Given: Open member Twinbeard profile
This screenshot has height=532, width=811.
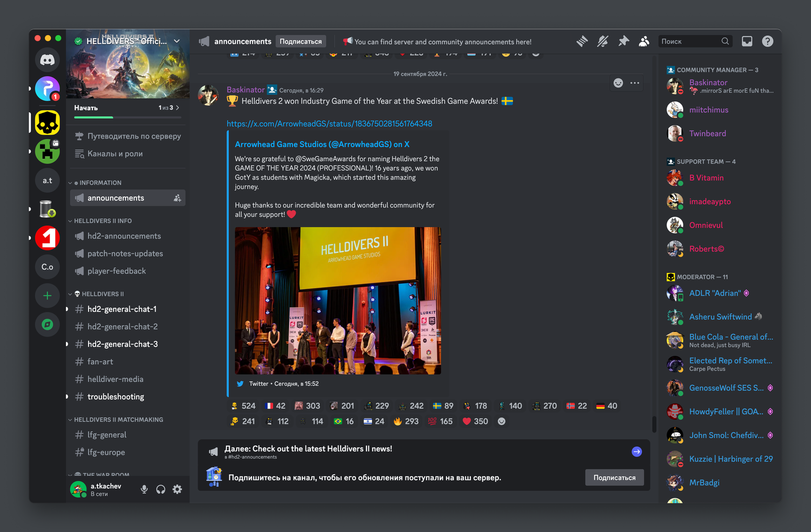Looking at the screenshot, I should [721, 134].
